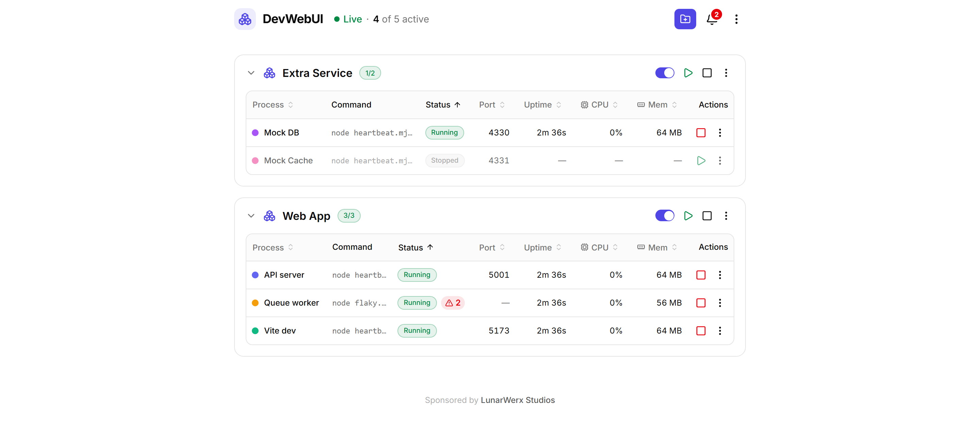
Task: Click port 5001 in API server row
Action: coord(499,275)
